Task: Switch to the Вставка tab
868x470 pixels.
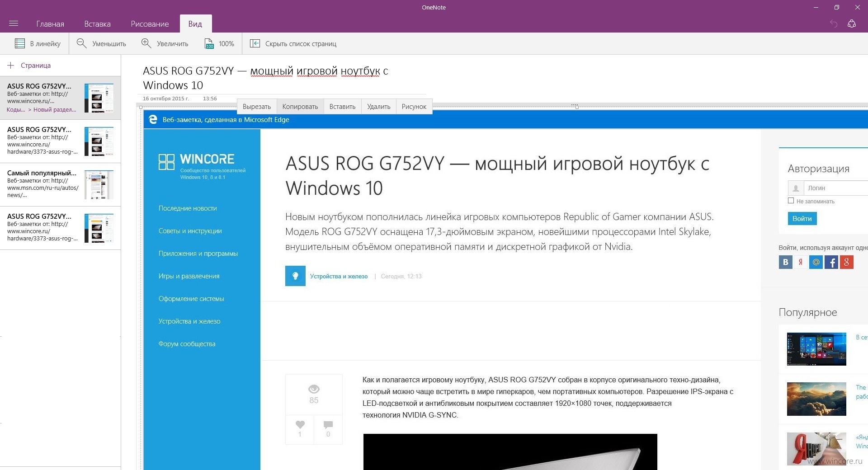Action: coord(97,24)
